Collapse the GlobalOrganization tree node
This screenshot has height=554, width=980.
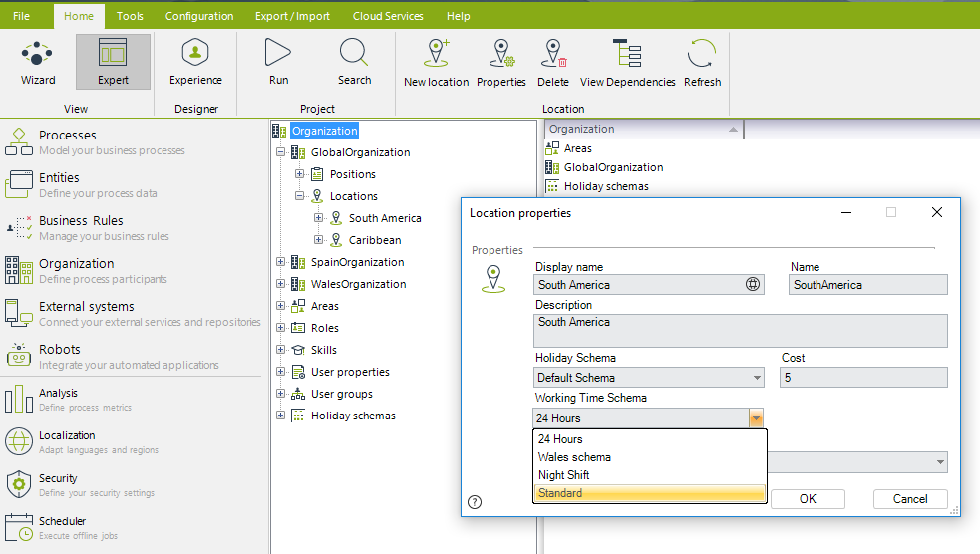[x=280, y=152]
